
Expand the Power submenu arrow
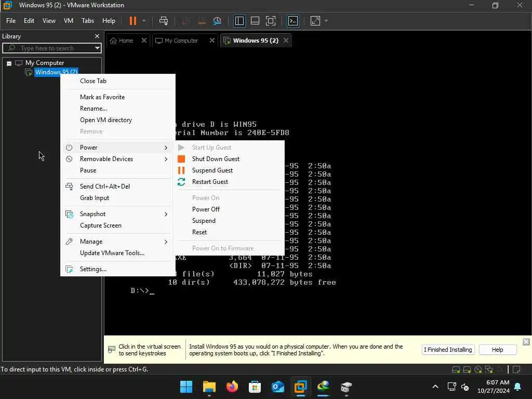[166, 148]
